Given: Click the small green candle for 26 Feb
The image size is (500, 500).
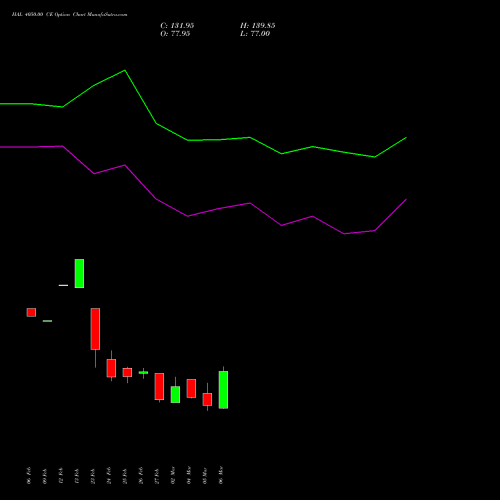Looking at the screenshot, I should coord(143,372).
